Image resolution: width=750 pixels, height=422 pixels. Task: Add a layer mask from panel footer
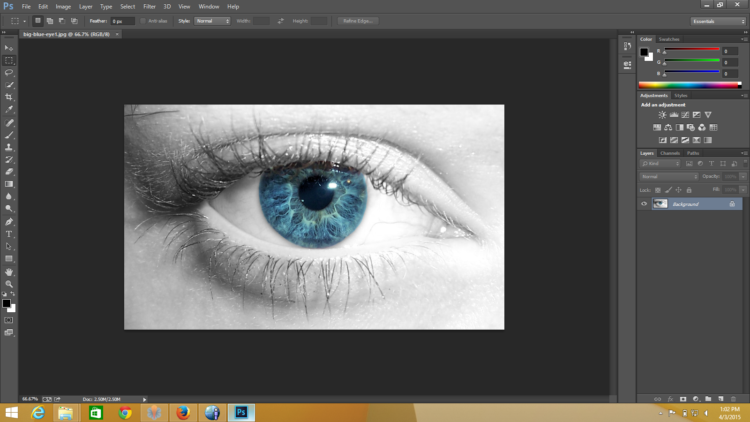pyautogui.click(x=683, y=399)
